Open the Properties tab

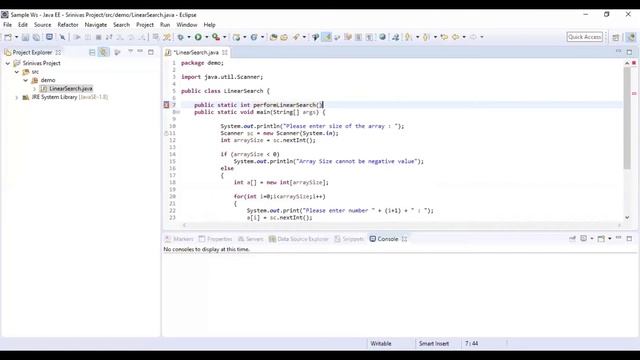click(x=215, y=239)
